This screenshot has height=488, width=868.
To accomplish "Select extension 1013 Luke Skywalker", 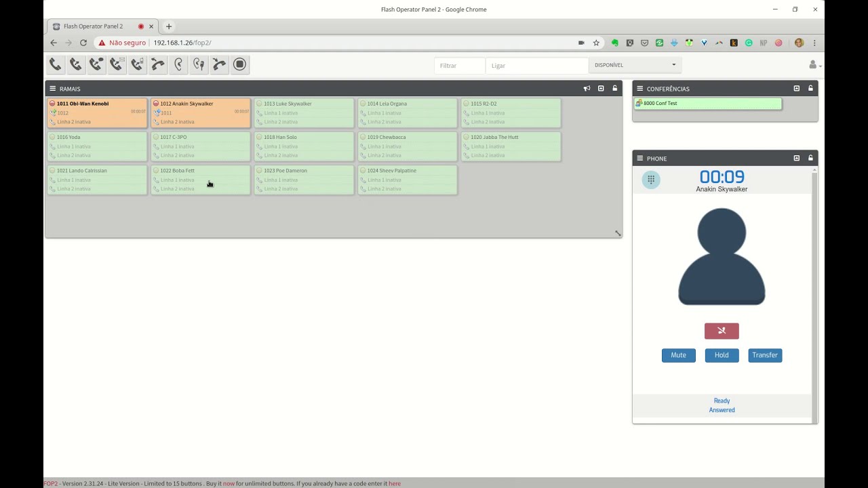I will 304,113.
